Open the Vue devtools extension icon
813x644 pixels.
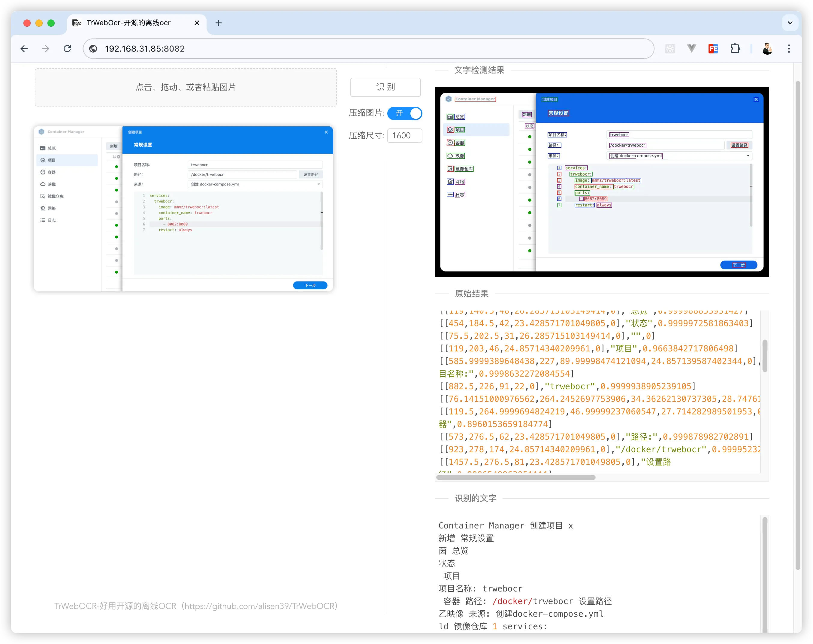pyautogui.click(x=692, y=49)
